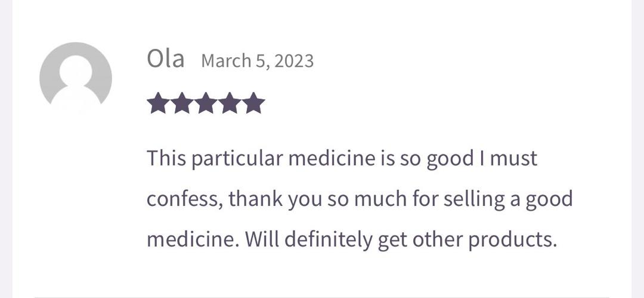Choose the fourth rating star
This screenshot has width=644, height=298.
pos(230,103)
